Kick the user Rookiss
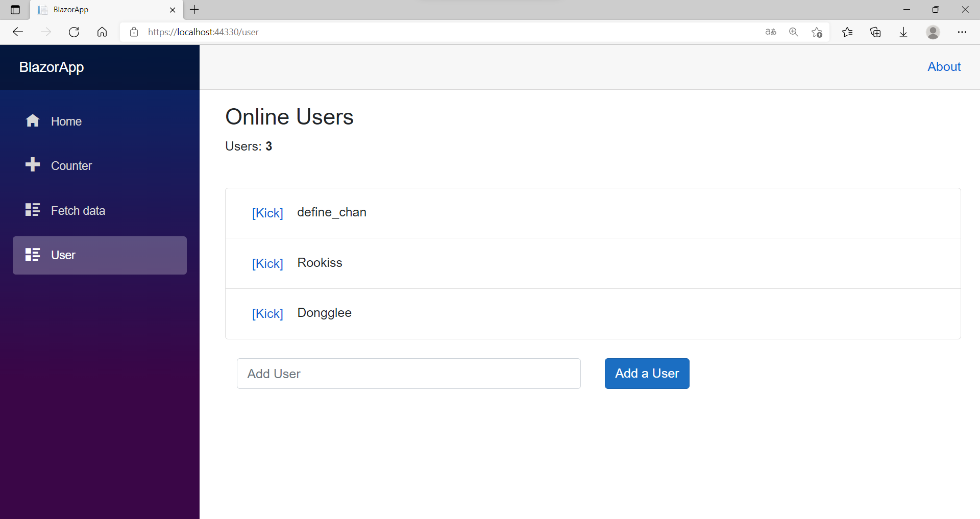Viewport: 980px width, 519px height. tap(267, 263)
